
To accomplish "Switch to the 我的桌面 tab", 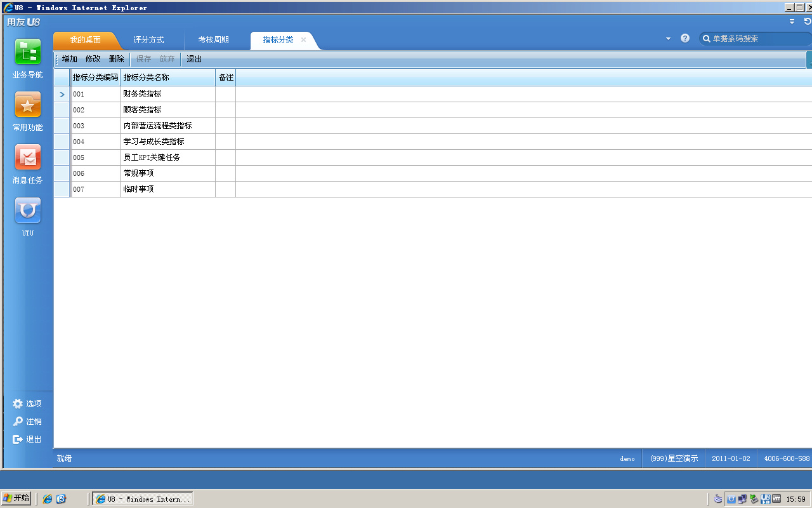I will (85, 40).
